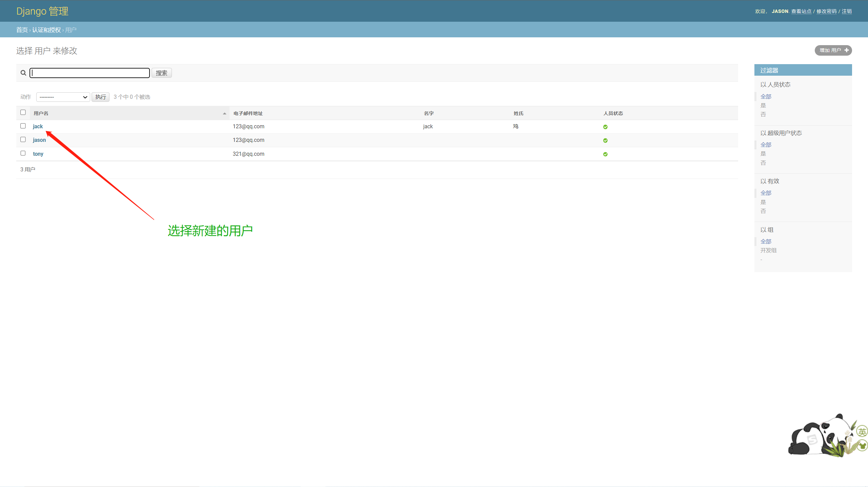Check the select-all users checkbox
The image size is (868, 487).
(x=23, y=112)
